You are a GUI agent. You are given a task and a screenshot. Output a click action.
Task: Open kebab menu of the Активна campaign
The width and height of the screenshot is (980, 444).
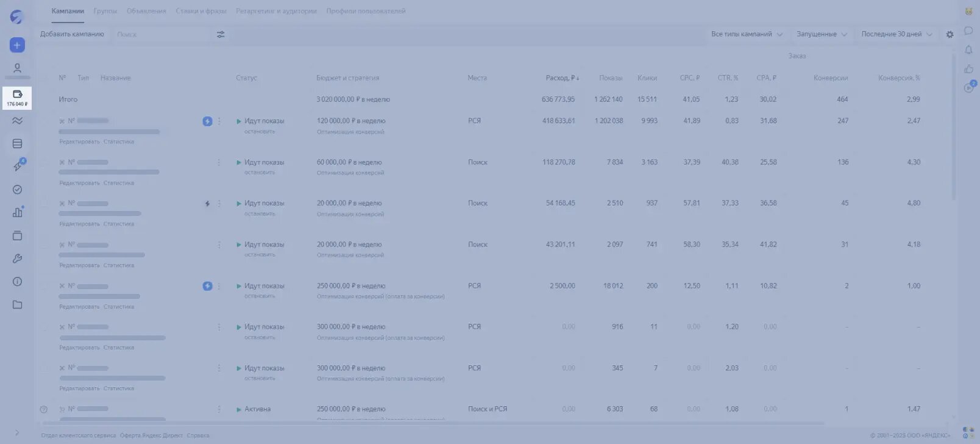(x=219, y=409)
